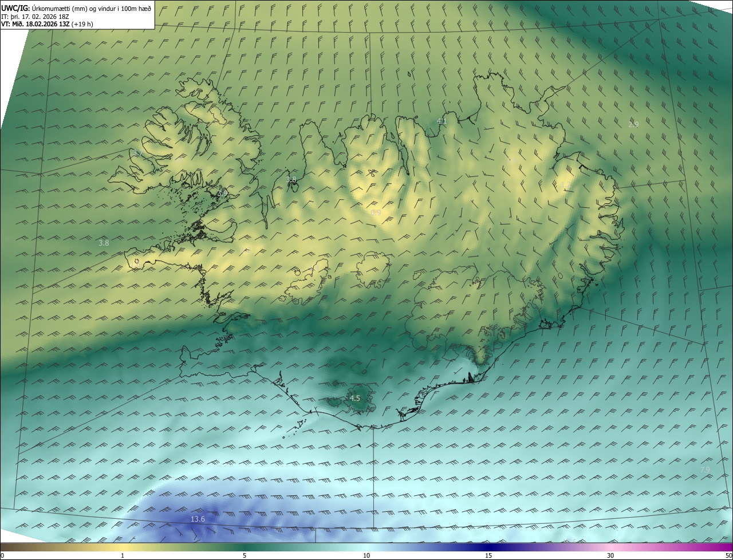Click the color scale tick label 15
Viewport: 733px width, 560px height.
488,555
